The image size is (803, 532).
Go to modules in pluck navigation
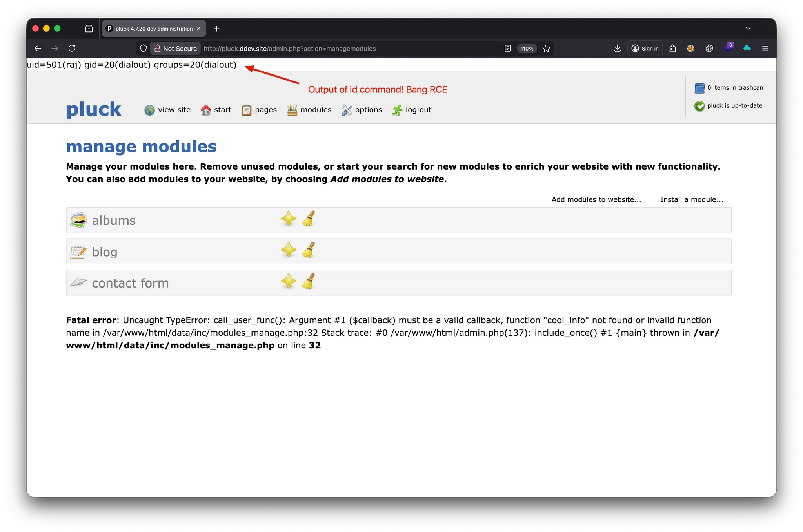pyautogui.click(x=309, y=110)
